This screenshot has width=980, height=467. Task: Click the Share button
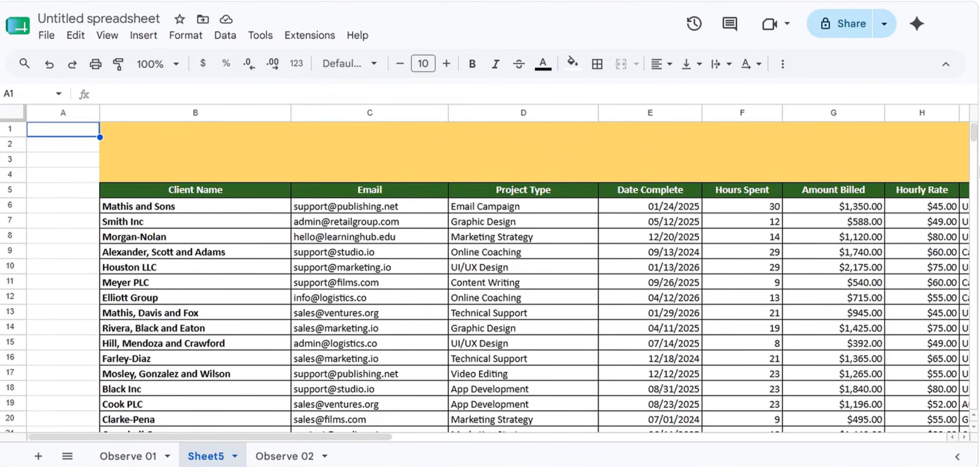pos(840,23)
